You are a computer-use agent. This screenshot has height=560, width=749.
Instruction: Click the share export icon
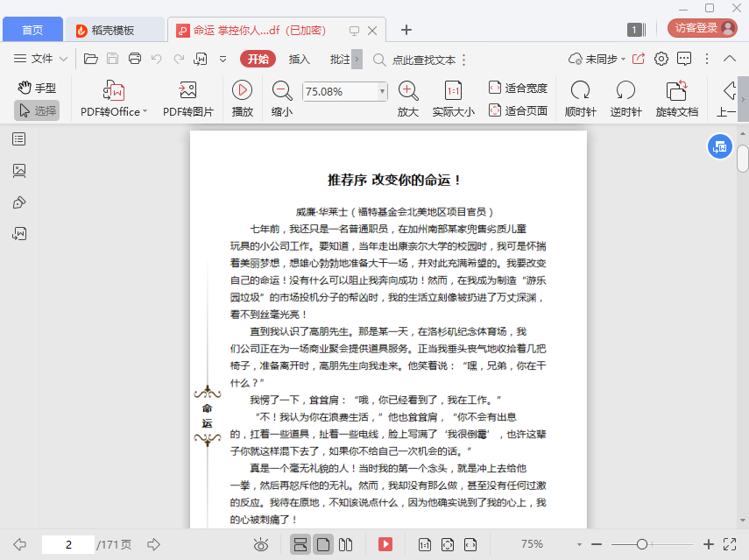tap(638, 59)
